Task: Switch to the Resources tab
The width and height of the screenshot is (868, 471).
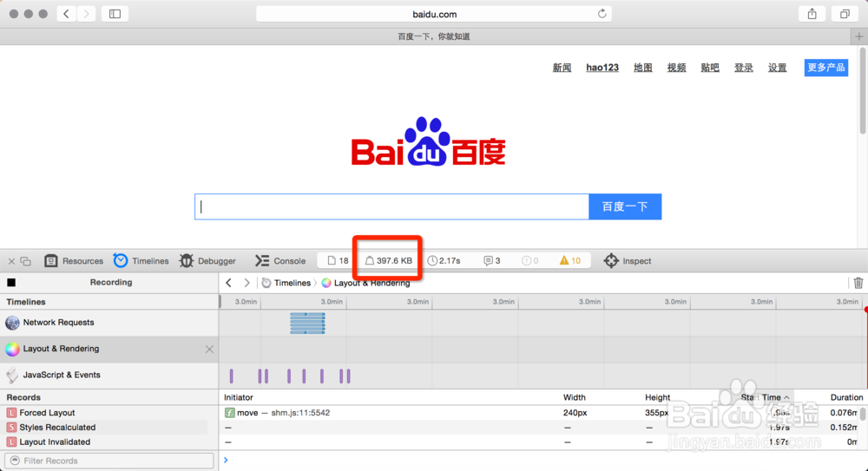Action: pyautogui.click(x=74, y=261)
